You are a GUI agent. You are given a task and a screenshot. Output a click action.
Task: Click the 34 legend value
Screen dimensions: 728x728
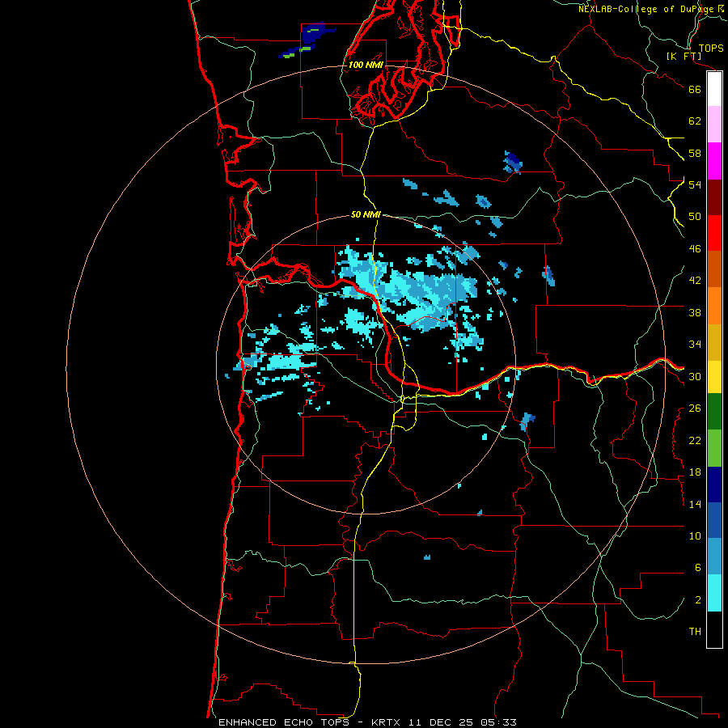(x=695, y=345)
